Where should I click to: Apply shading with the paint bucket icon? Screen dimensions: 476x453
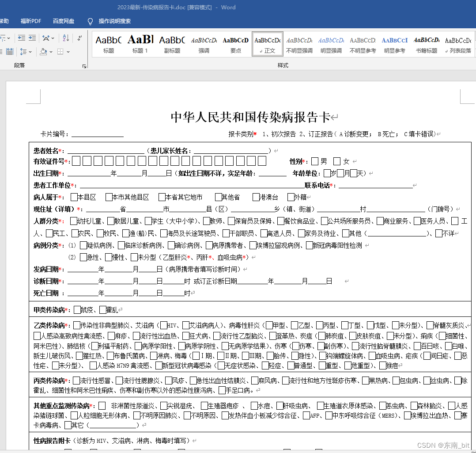point(43,52)
